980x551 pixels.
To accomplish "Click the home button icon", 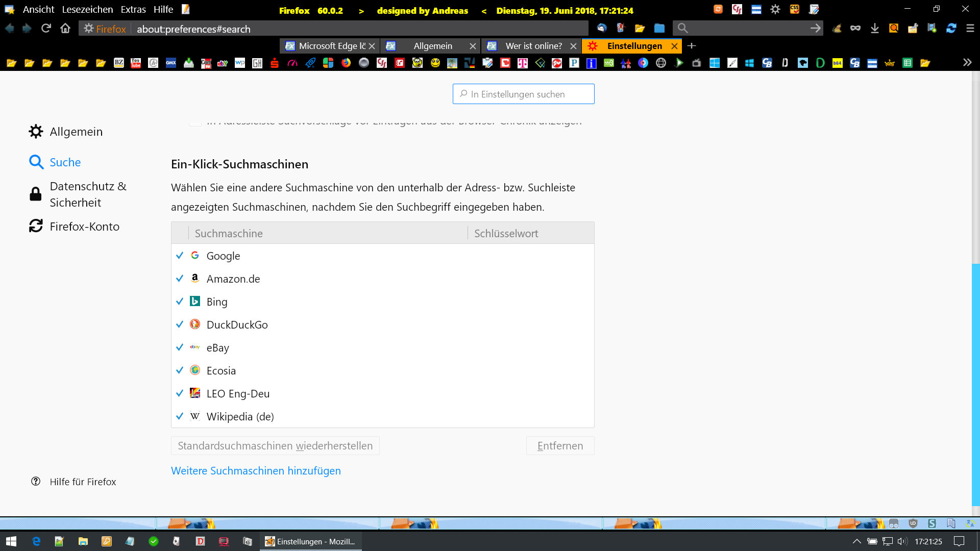I will coord(65,29).
